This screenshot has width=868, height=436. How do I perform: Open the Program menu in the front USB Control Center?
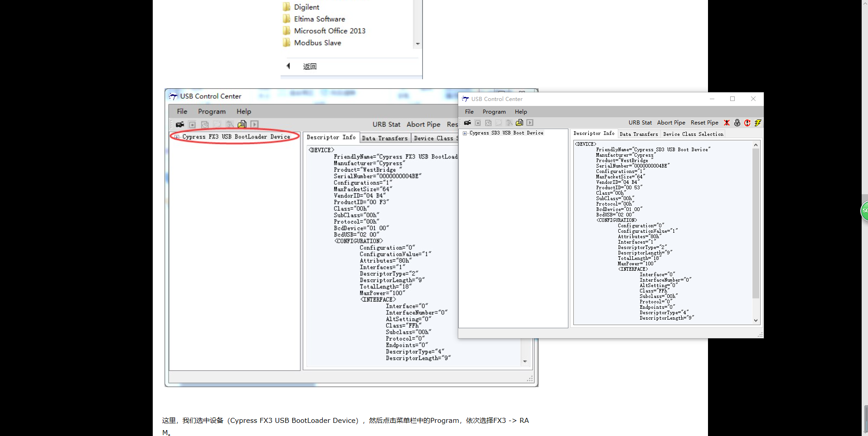[x=494, y=111]
